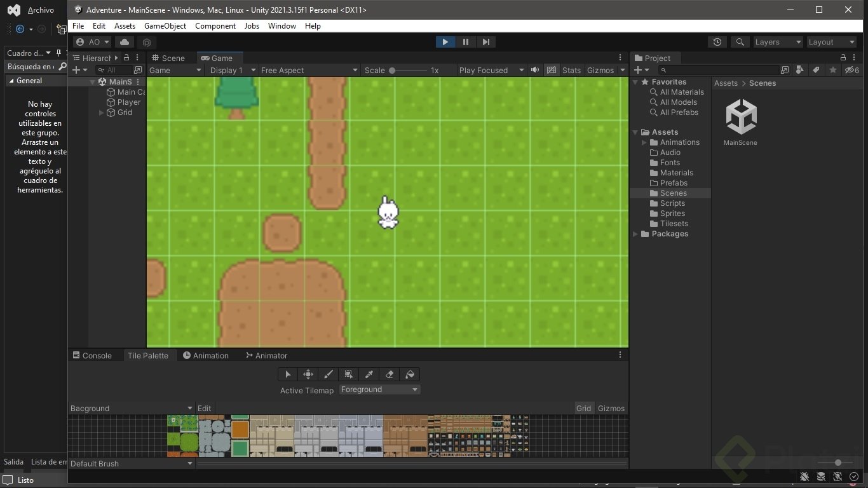Select the tile Picker eyedropper tool
Image resolution: width=868 pixels, height=488 pixels.
[369, 374]
